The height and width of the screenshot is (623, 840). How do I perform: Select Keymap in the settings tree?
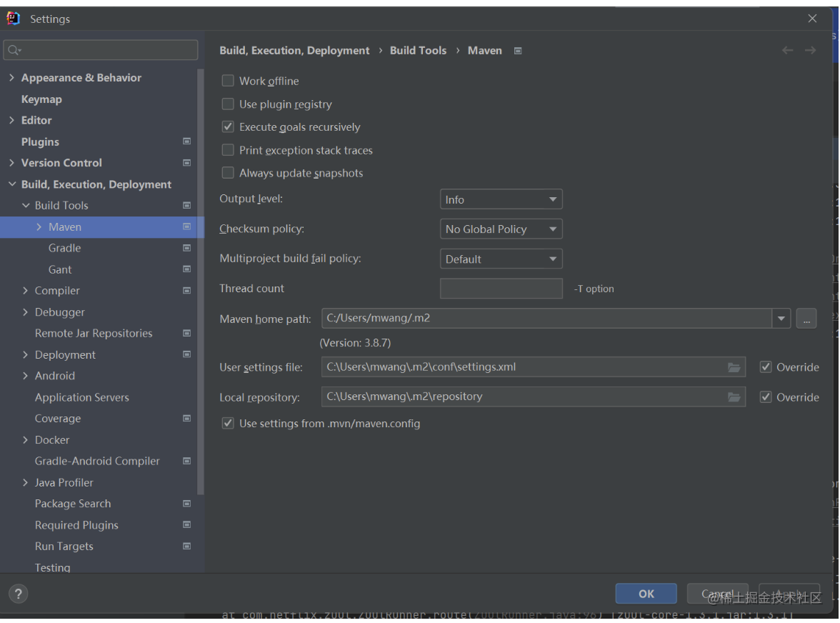[x=41, y=99]
